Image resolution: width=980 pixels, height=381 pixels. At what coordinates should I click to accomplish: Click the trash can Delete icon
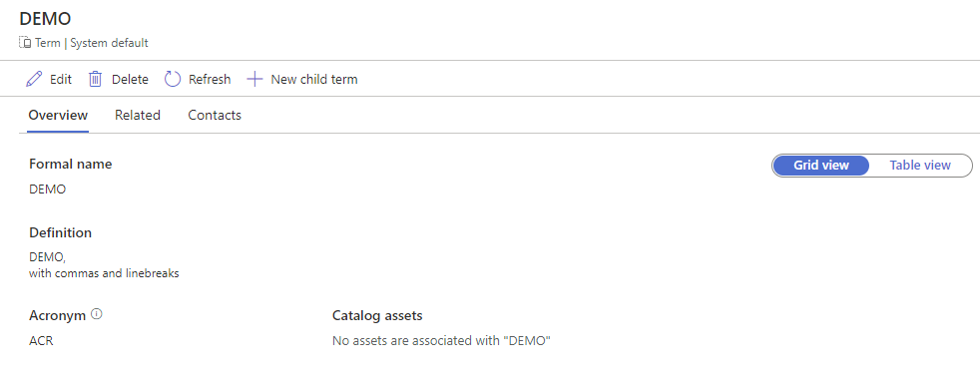tap(95, 80)
